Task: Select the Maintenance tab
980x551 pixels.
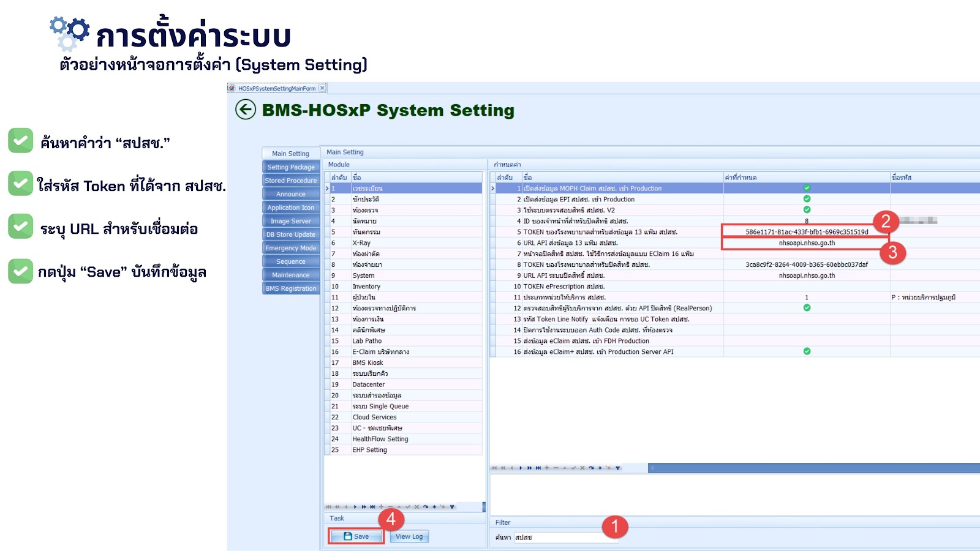Action: 291,275
